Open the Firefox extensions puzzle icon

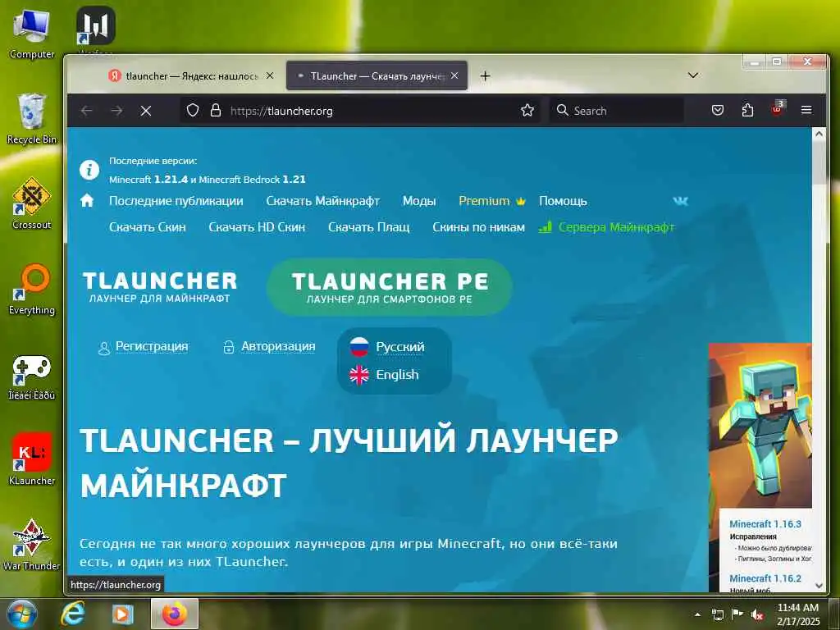pos(747,111)
